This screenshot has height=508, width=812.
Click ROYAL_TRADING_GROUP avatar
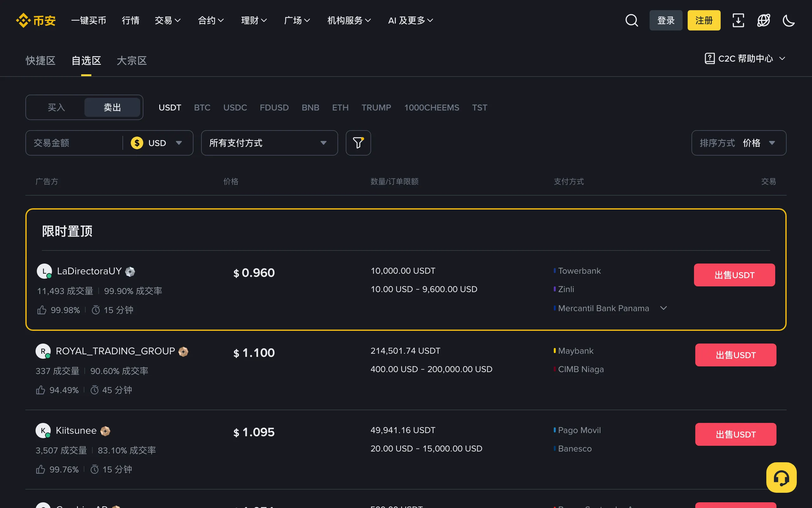[x=43, y=351]
